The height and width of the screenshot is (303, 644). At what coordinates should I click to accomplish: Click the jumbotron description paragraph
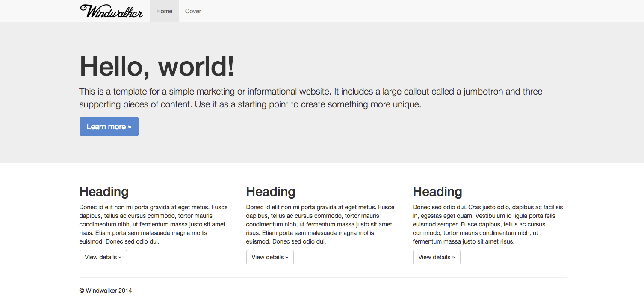[x=311, y=98]
